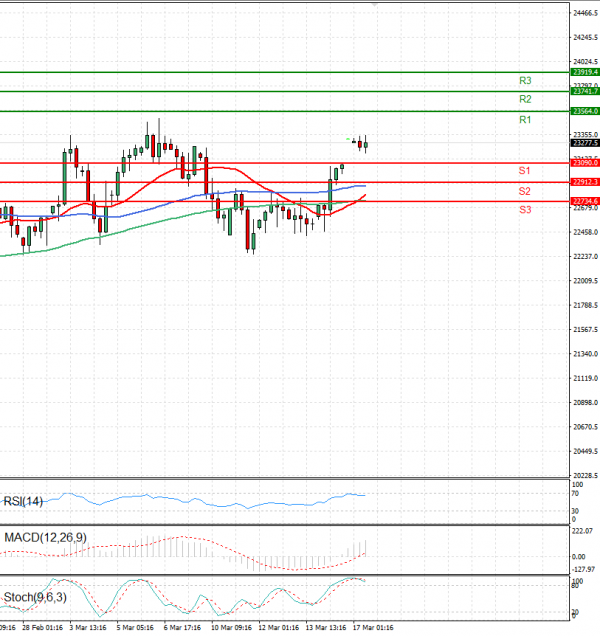This screenshot has width=600, height=636.
Task: Click the S1 support label
Action: pos(525,171)
